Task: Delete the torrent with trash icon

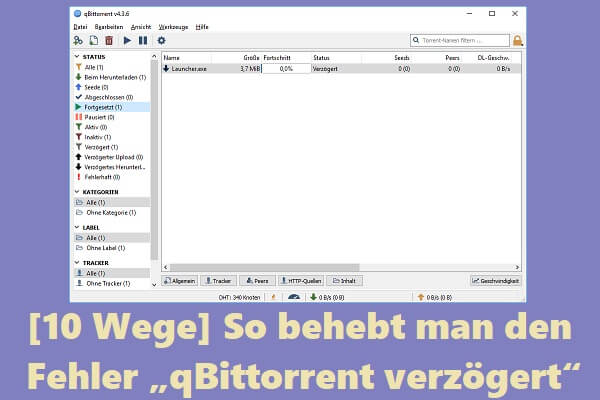Action: pos(109,40)
